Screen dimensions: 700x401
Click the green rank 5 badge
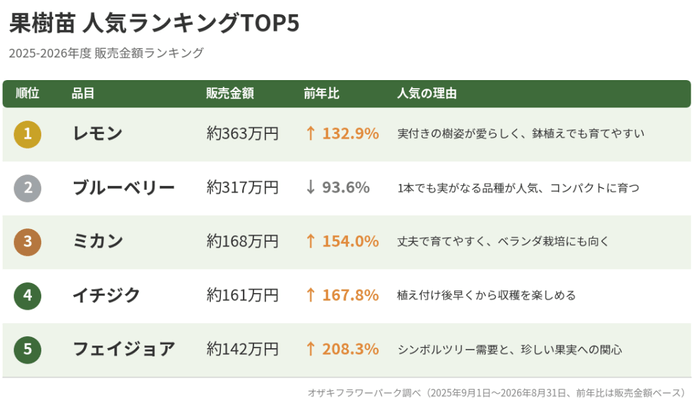[x=27, y=349]
